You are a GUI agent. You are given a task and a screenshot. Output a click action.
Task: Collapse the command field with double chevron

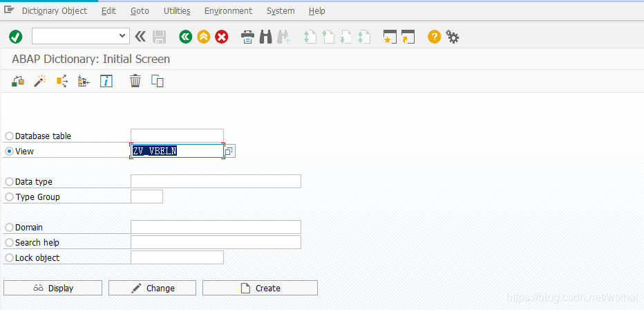(x=140, y=37)
